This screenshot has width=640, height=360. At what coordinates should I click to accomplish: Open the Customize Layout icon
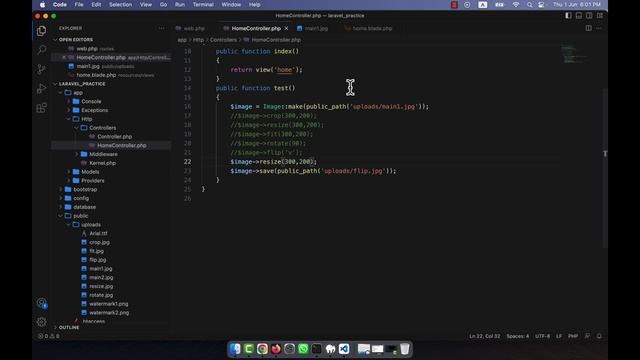point(600,16)
